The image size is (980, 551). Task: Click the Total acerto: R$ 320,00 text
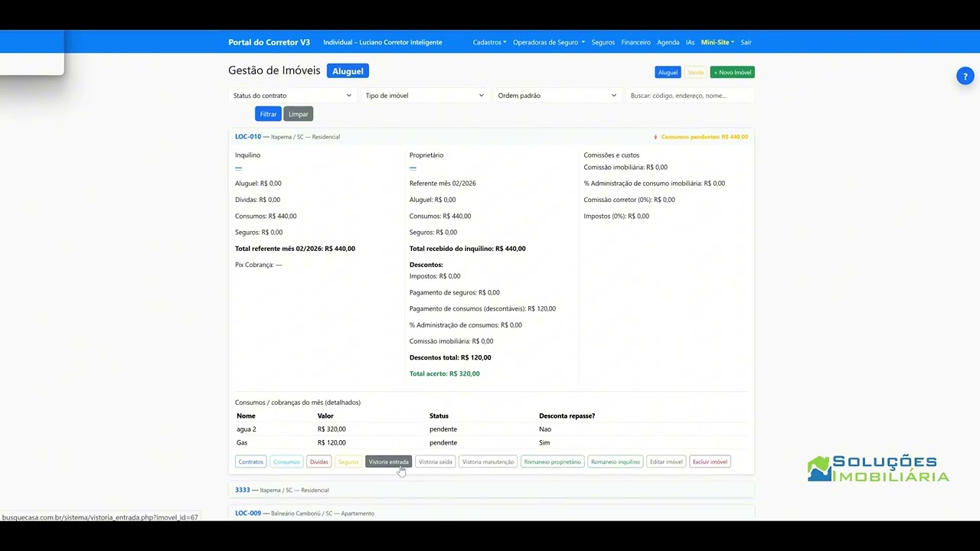[445, 373]
